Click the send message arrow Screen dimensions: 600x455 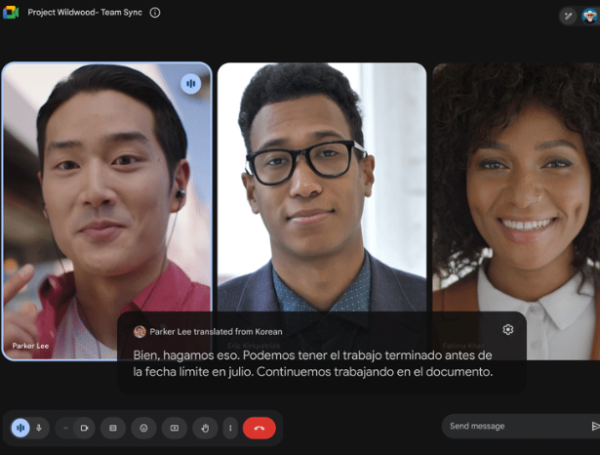coord(596,427)
